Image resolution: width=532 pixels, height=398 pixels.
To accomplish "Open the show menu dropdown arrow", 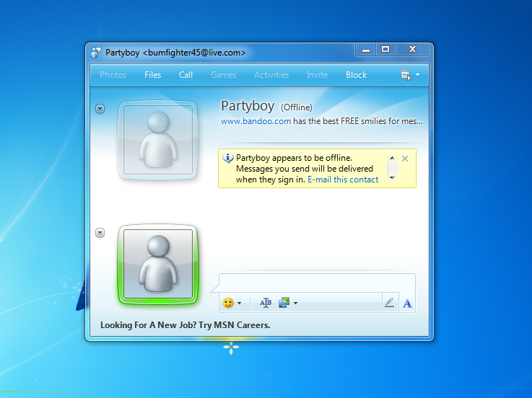I will pos(418,75).
